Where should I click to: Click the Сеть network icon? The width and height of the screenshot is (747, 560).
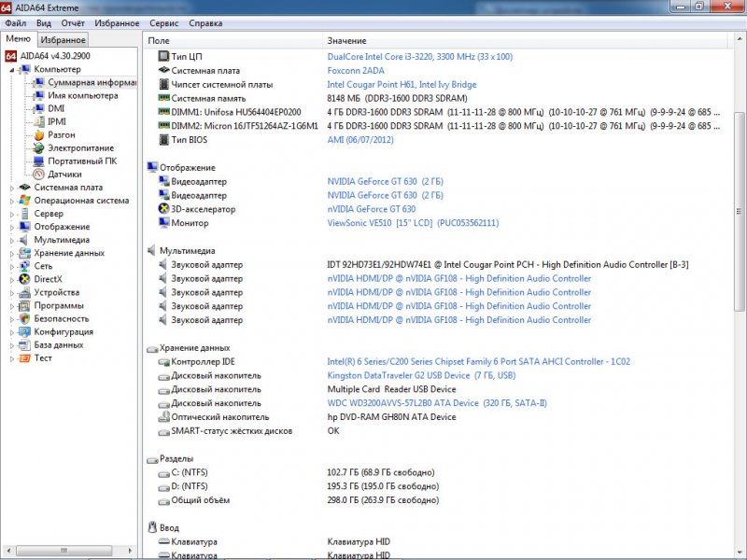(x=25, y=266)
